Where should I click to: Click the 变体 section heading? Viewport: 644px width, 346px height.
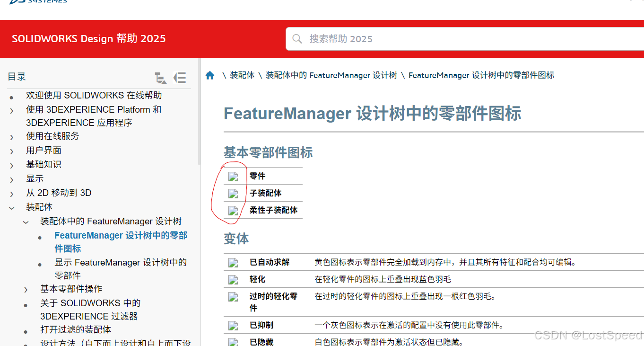point(236,239)
